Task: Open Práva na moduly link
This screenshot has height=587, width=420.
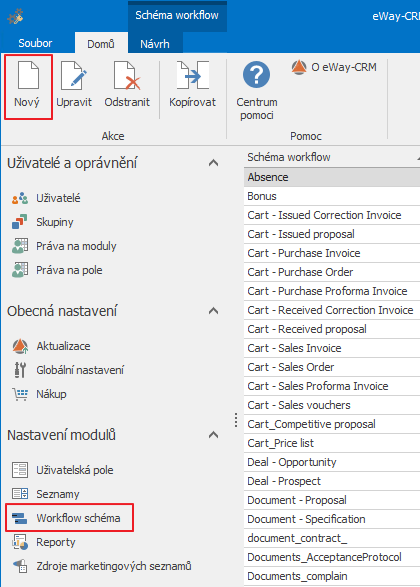Action: (76, 246)
